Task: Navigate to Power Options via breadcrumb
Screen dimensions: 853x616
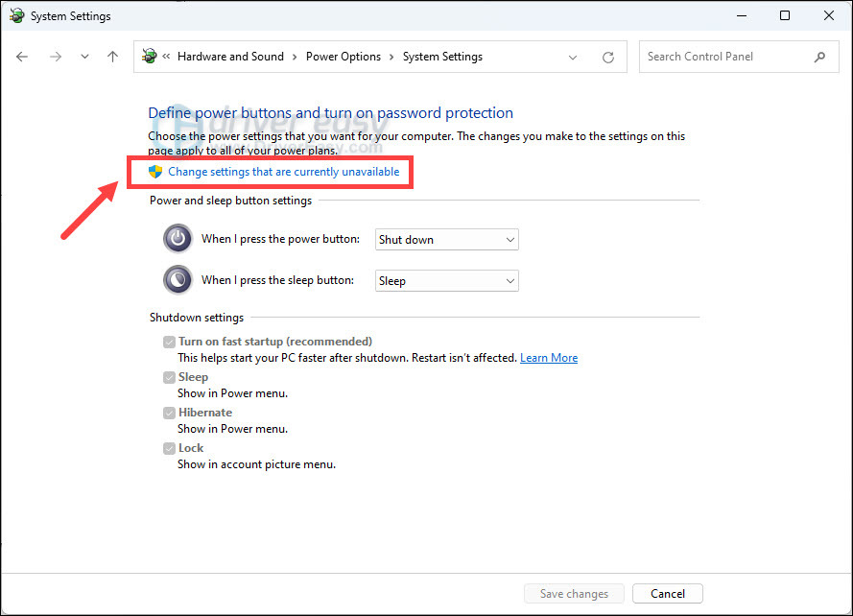Action: coord(344,57)
